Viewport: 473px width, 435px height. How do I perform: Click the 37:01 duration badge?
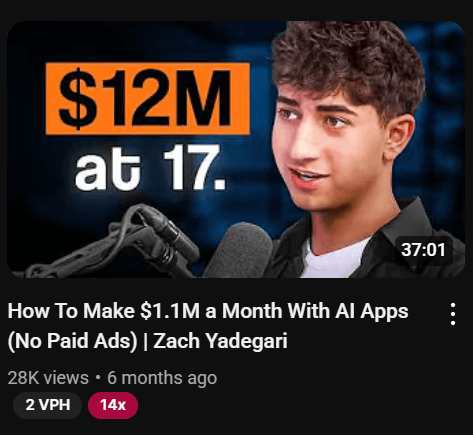(423, 250)
